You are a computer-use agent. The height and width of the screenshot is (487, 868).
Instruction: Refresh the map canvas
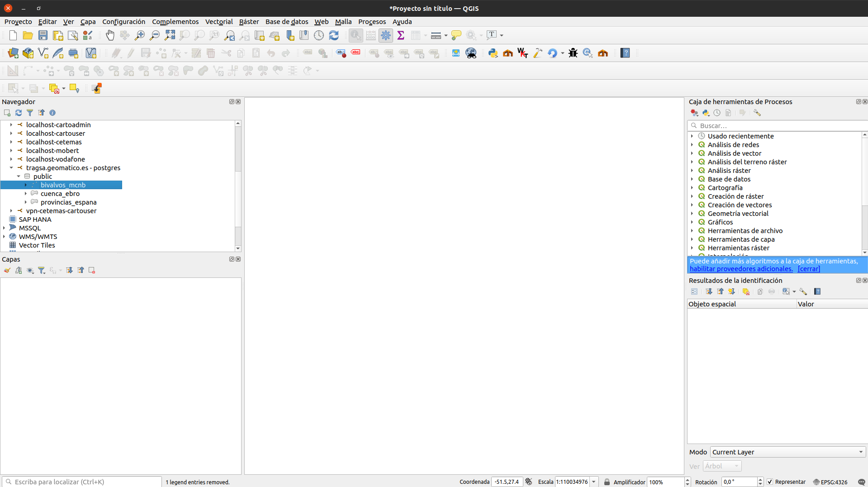pos(334,35)
